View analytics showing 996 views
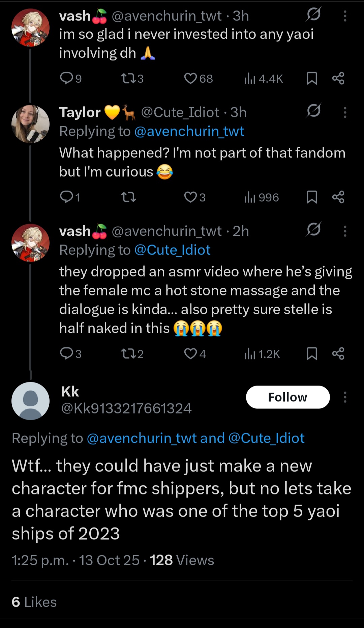364x628 pixels. tap(262, 197)
